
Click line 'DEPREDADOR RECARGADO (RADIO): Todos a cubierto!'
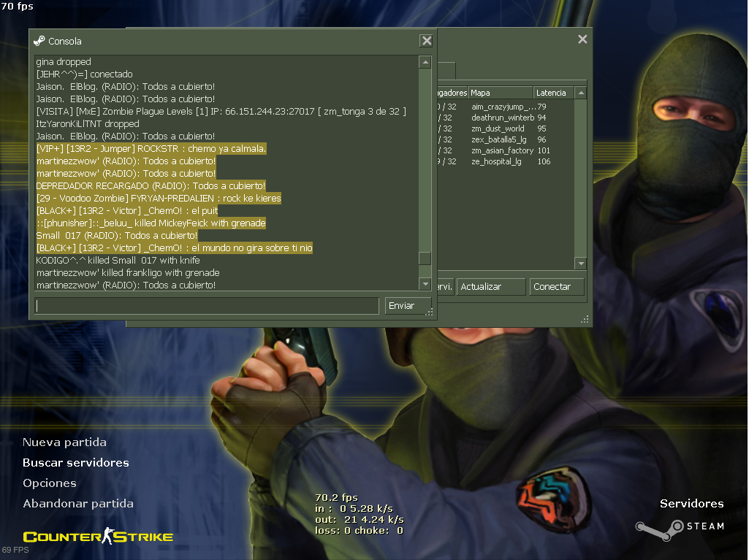click(151, 185)
